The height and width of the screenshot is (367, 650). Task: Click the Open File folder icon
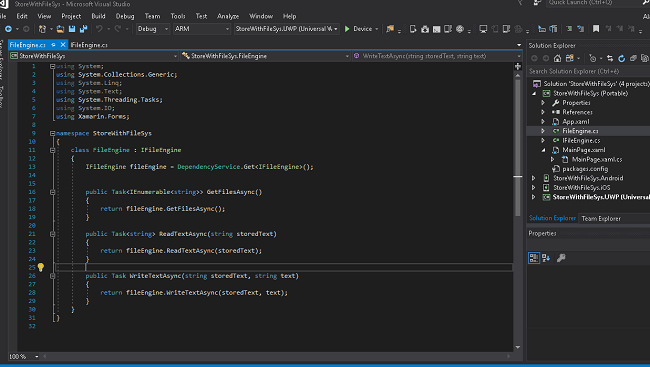[60, 29]
